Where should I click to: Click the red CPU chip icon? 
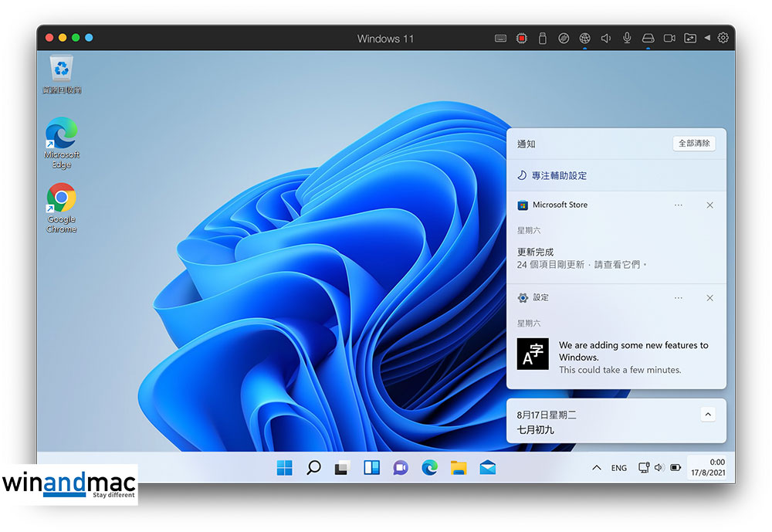coord(522,38)
